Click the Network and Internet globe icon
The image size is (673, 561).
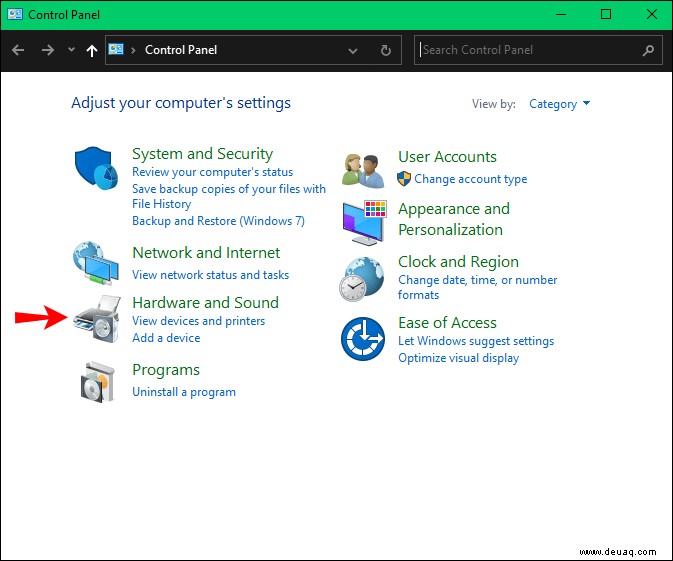[96, 264]
